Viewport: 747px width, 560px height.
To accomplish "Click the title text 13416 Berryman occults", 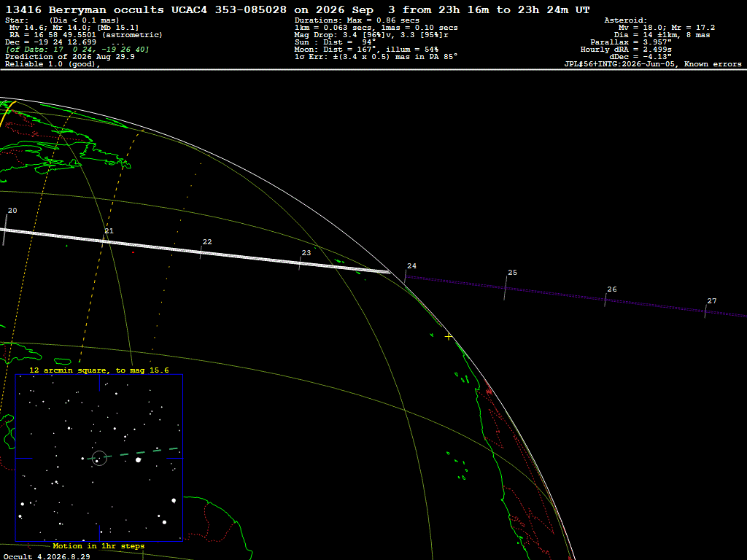I will click(x=85, y=9).
